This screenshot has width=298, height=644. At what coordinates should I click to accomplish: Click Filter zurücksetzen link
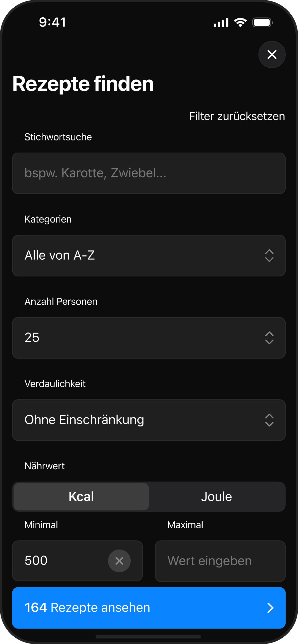pyautogui.click(x=237, y=116)
